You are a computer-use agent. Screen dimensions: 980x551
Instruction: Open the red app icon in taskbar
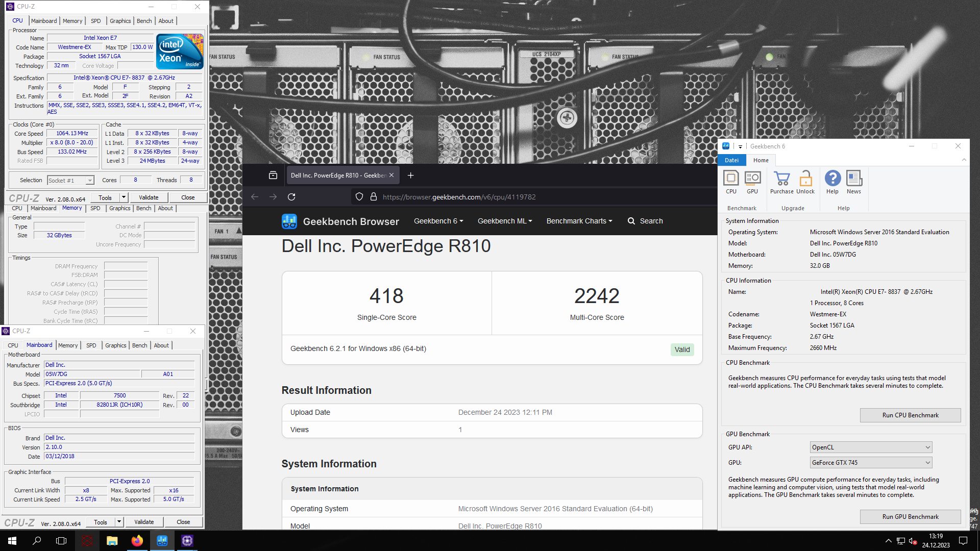pyautogui.click(x=87, y=541)
